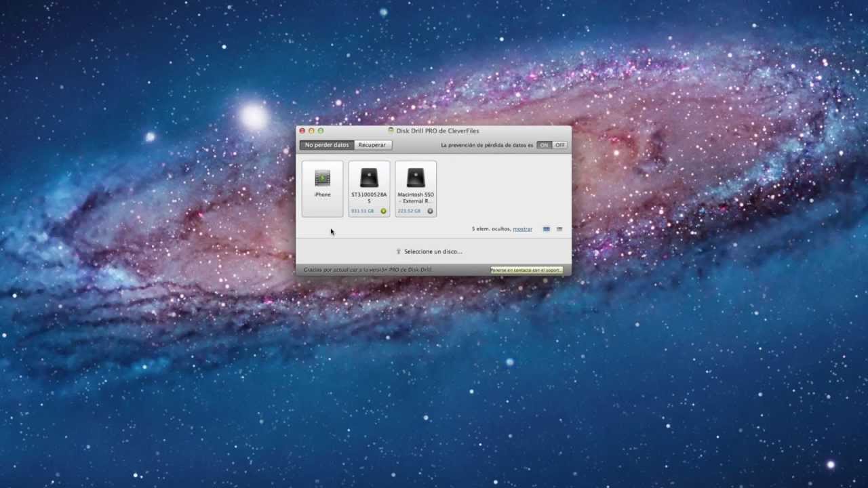Switch to list view

coord(559,229)
